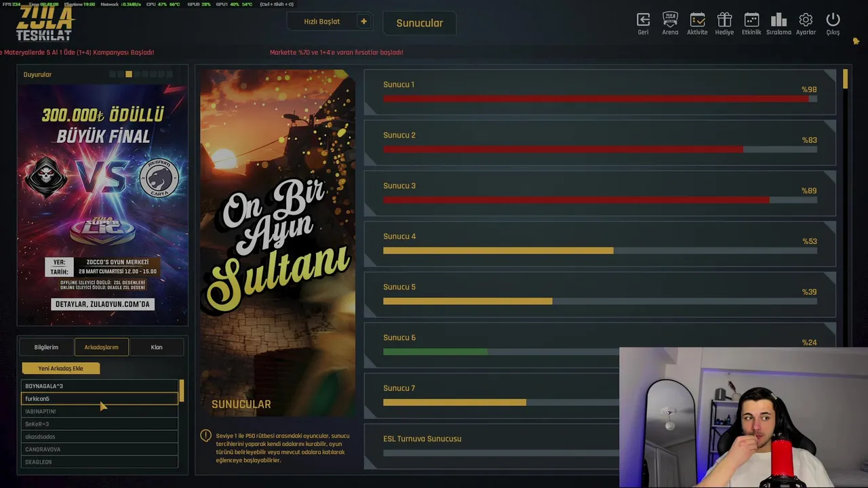Select friend BOYNAGALA^3 in the list
The image size is (868, 488).
tap(100, 386)
